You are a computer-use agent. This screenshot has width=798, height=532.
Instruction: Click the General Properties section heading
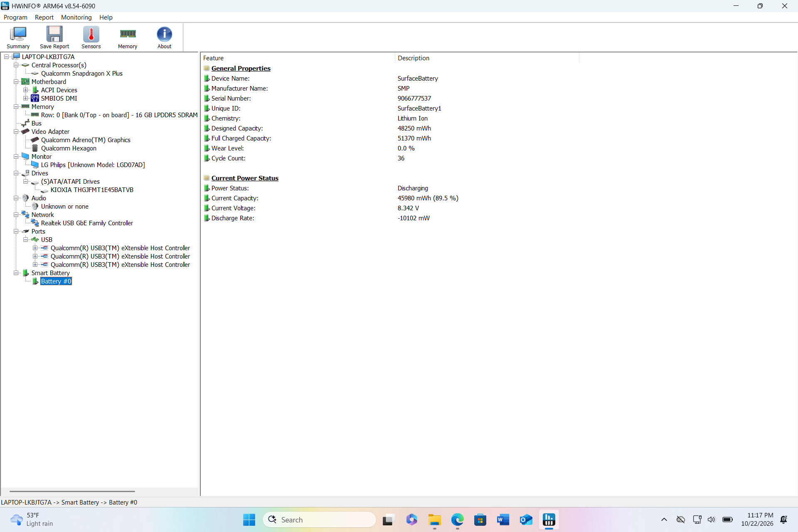tap(241, 69)
